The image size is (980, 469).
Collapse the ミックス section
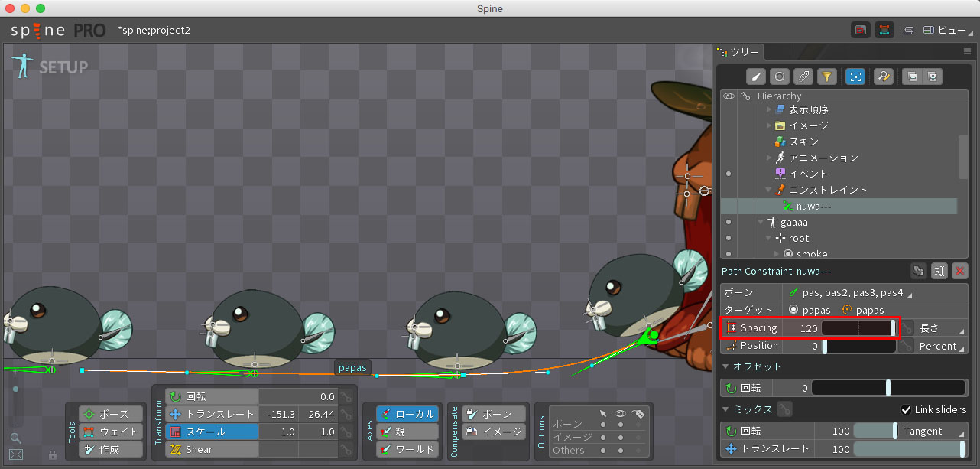pyautogui.click(x=726, y=410)
